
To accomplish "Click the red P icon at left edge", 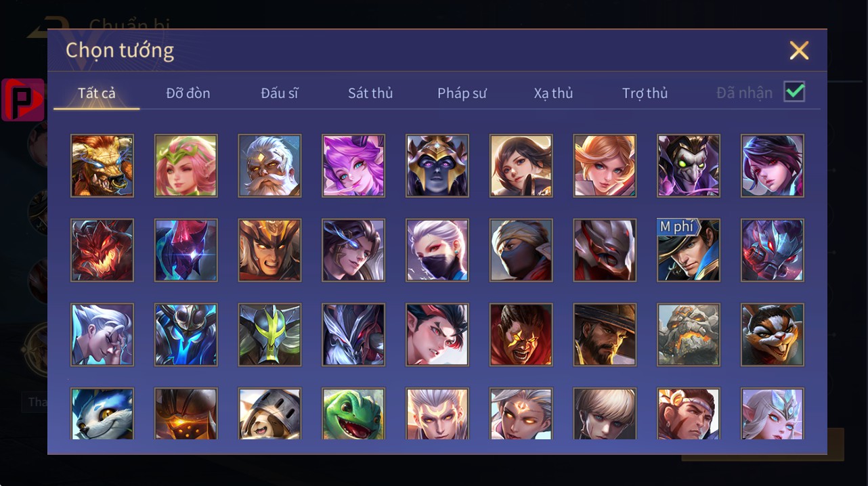I will [x=23, y=100].
